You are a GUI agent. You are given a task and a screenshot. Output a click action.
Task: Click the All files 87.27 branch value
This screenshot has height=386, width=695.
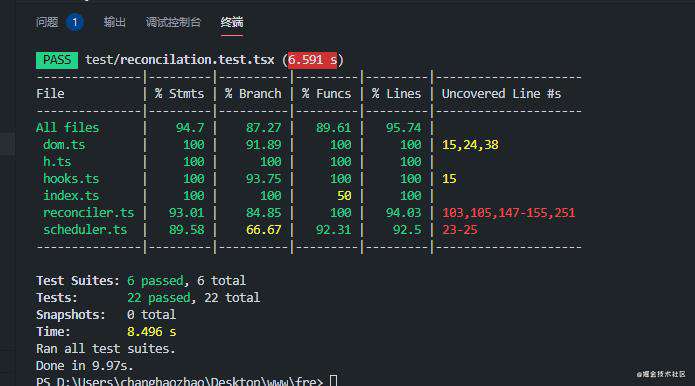click(x=264, y=128)
